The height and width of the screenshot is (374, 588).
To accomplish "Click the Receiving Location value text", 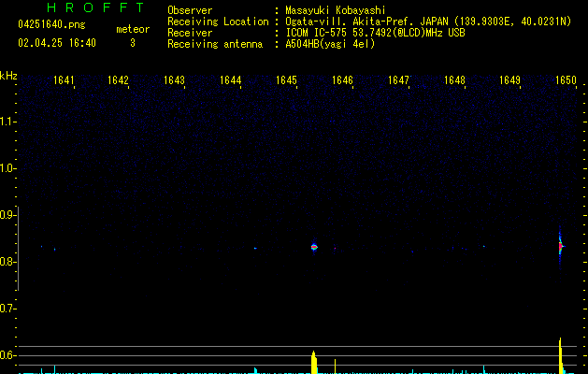I will (x=428, y=22).
